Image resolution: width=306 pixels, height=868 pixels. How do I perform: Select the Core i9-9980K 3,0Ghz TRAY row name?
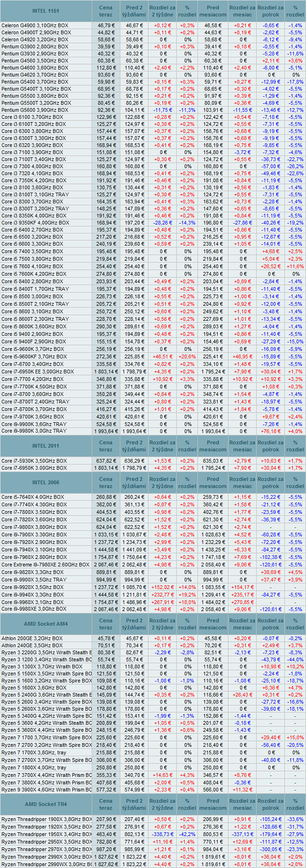tap(34, 431)
